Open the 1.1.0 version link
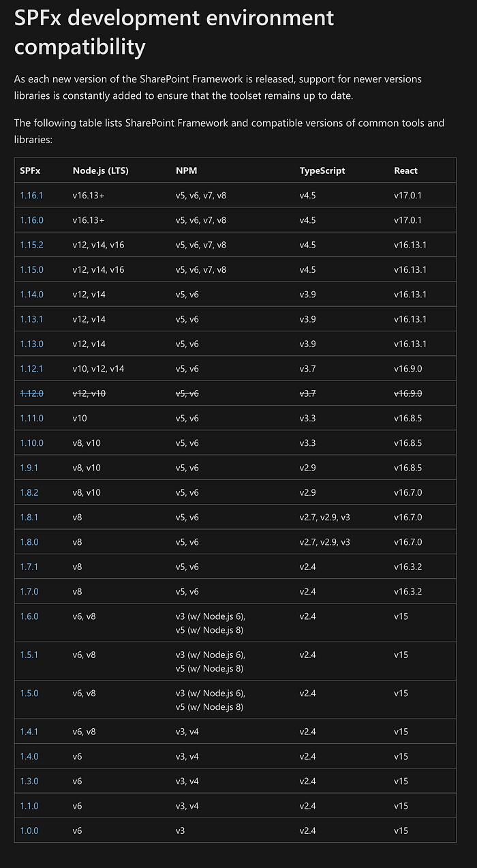 click(x=29, y=806)
